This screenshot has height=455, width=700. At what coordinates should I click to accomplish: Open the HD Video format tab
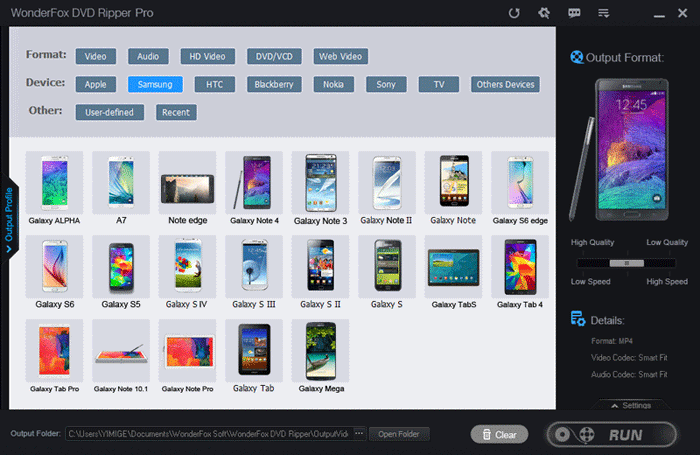click(x=208, y=56)
